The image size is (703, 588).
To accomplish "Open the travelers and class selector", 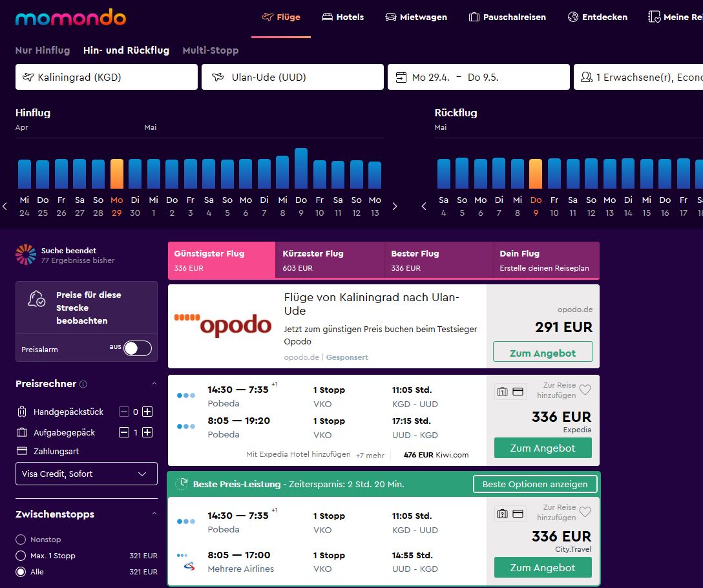I will 638,77.
